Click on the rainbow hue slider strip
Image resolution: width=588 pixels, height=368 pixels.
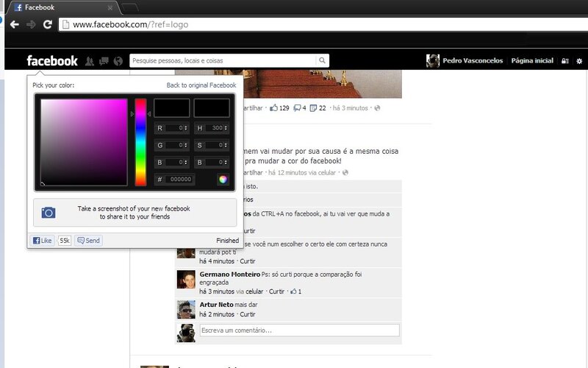(x=140, y=142)
